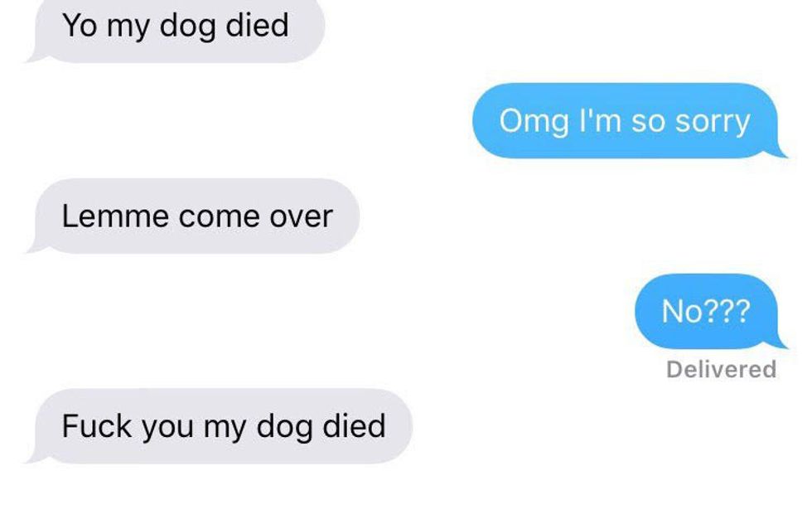This screenshot has width=812, height=505.
Task: Click the tail of "Yo my dog died" bubble
Action: point(34,56)
